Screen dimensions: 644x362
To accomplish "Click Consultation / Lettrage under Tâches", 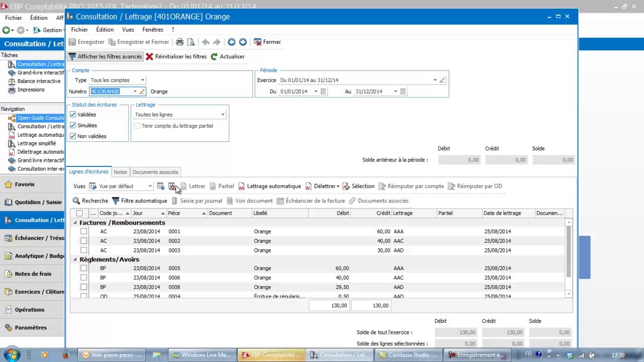I will 36,64.
